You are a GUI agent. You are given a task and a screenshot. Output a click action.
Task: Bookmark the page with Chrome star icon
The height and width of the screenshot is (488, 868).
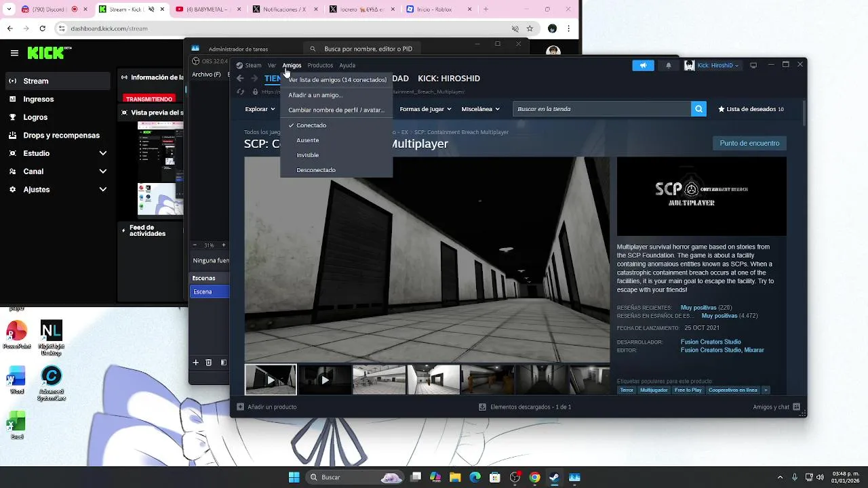[x=530, y=28]
